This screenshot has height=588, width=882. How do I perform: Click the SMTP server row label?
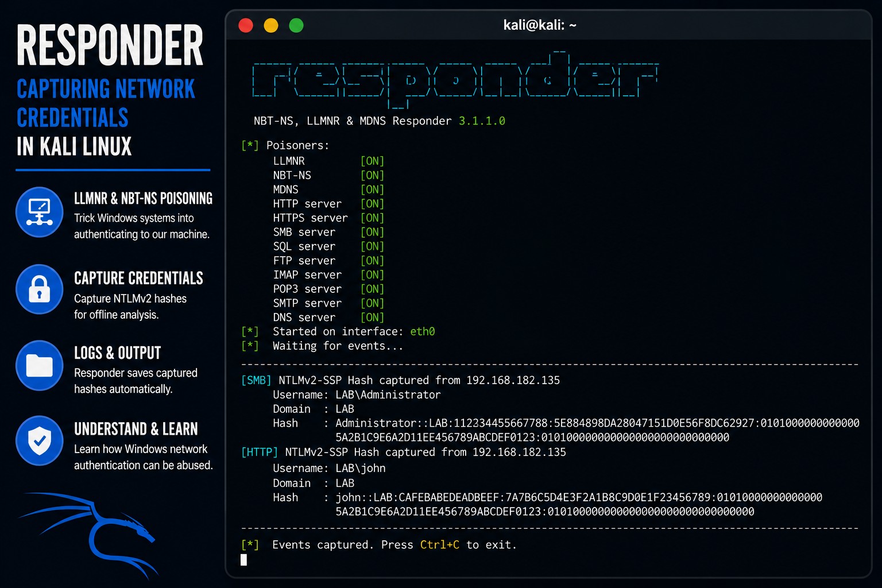(307, 303)
